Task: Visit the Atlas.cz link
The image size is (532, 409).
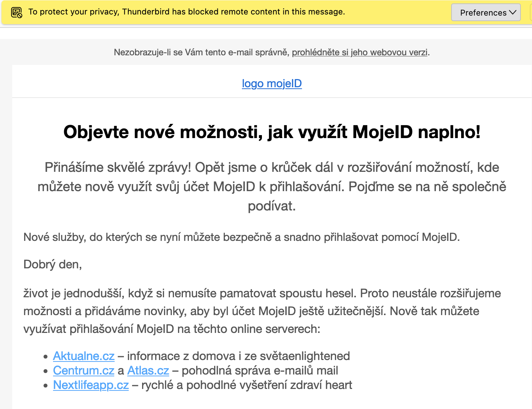Action: [148, 370]
